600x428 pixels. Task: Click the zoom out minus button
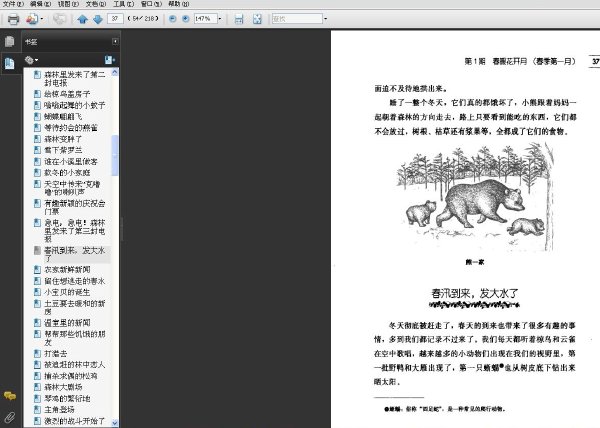[x=173, y=18]
